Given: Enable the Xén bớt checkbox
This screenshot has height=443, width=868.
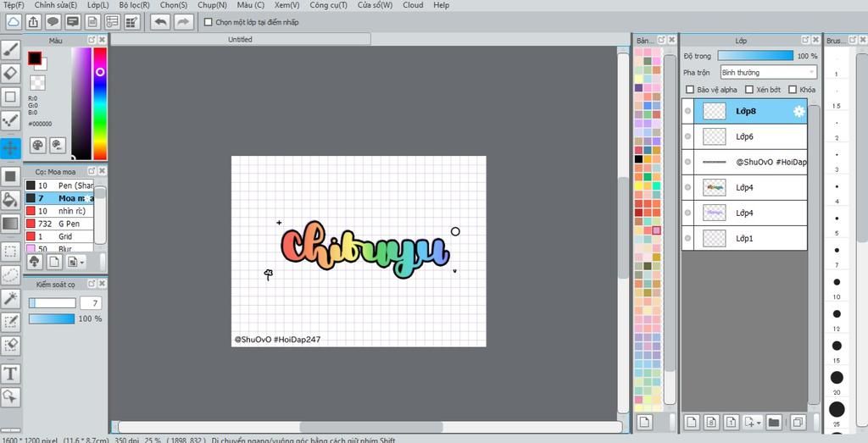Looking at the screenshot, I should [x=749, y=90].
